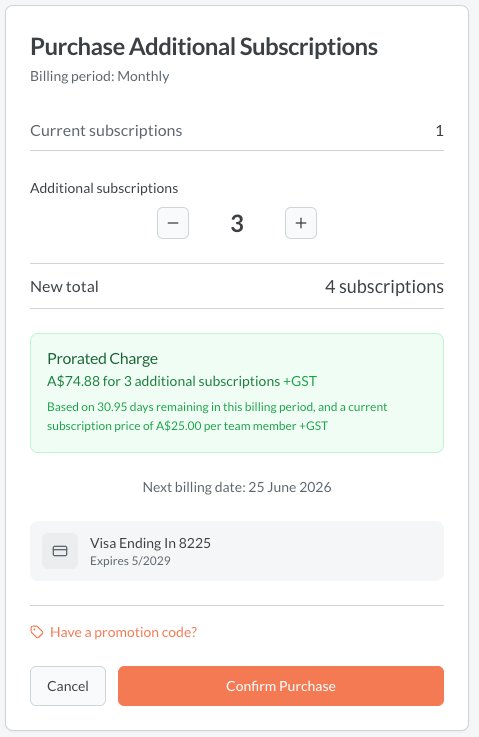Click the additional subscriptions quantity value 3
Viewport: 479px width, 737px height.
click(237, 223)
